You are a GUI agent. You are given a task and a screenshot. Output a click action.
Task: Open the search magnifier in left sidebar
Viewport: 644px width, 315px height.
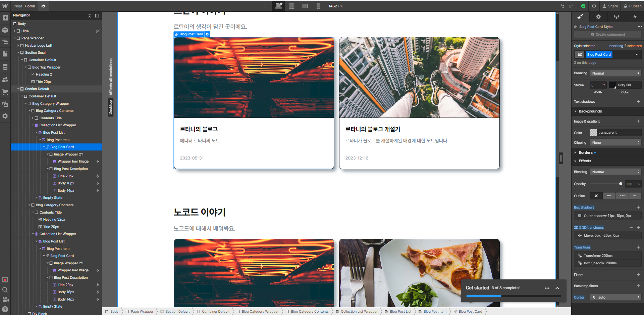(5, 290)
